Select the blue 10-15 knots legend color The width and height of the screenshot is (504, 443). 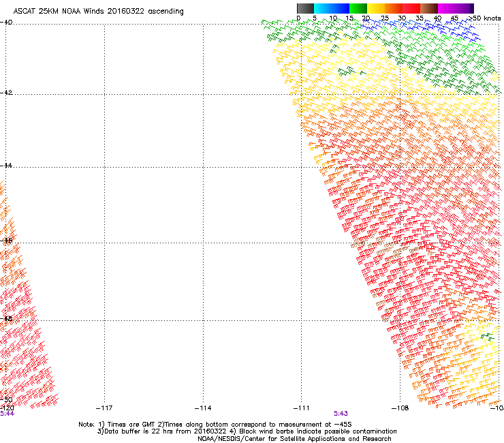(341, 8)
